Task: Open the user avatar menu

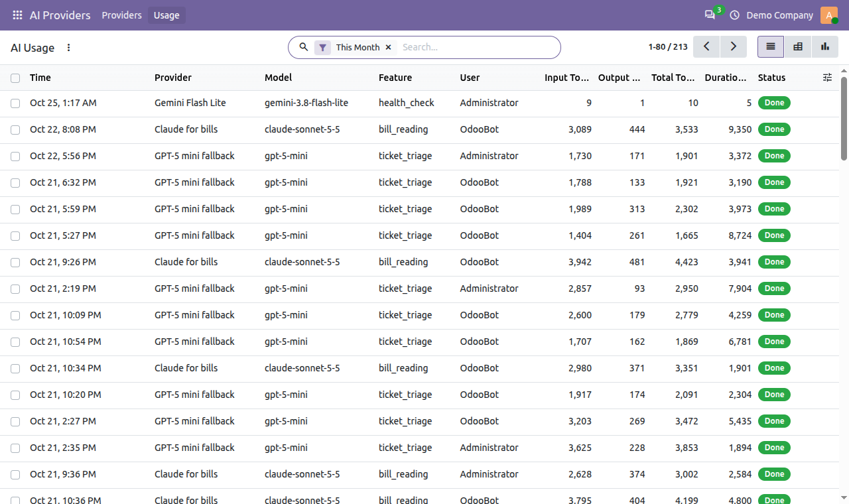Action: (x=829, y=15)
